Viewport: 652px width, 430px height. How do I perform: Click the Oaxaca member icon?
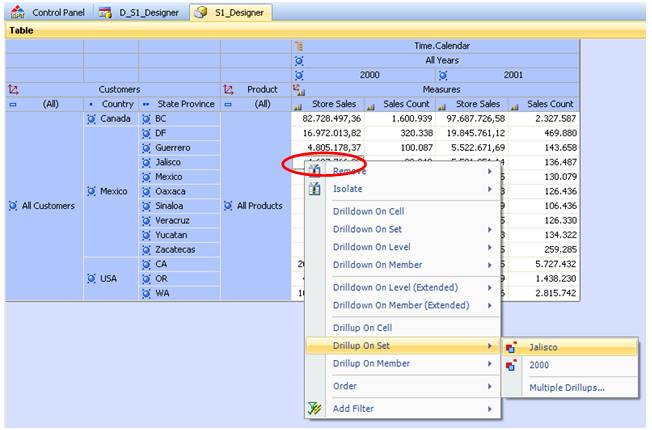(146, 192)
